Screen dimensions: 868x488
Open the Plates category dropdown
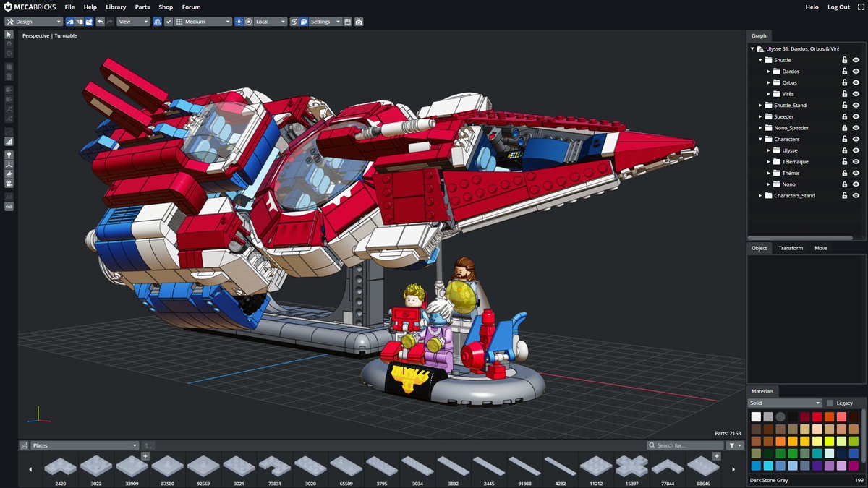84,445
